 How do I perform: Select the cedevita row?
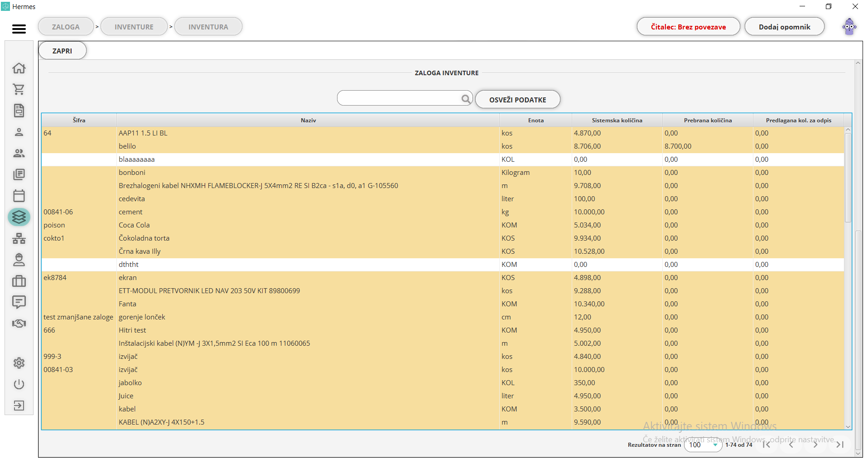(443, 199)
